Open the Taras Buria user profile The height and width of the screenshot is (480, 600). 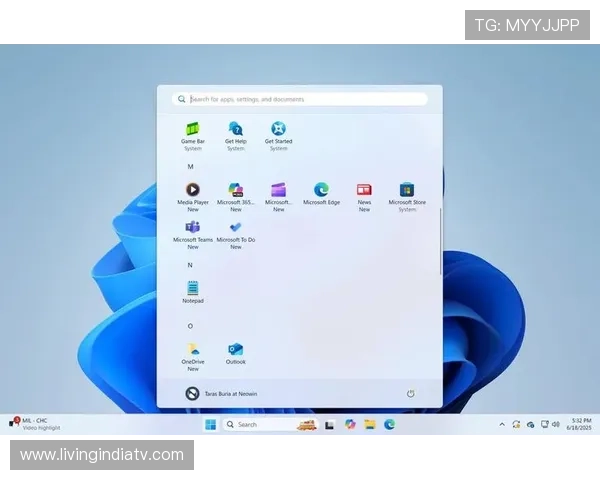(222, 394)
